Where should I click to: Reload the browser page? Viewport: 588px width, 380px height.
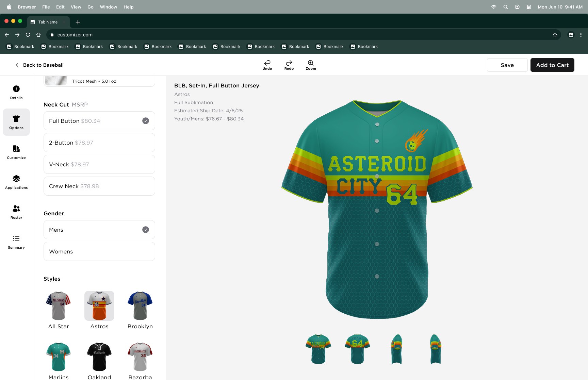point(28,35)
